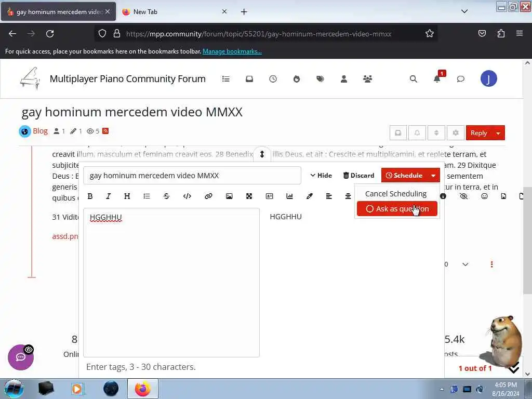Apply strikethrough formatting in the composer
Screen dimensions: 532x399
point(166,196)
